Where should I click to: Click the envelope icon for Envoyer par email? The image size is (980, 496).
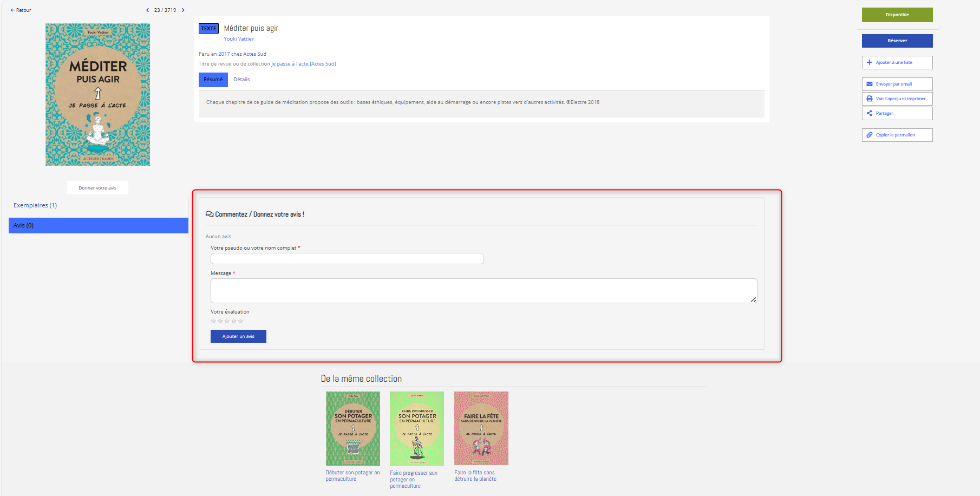(870, 84)
